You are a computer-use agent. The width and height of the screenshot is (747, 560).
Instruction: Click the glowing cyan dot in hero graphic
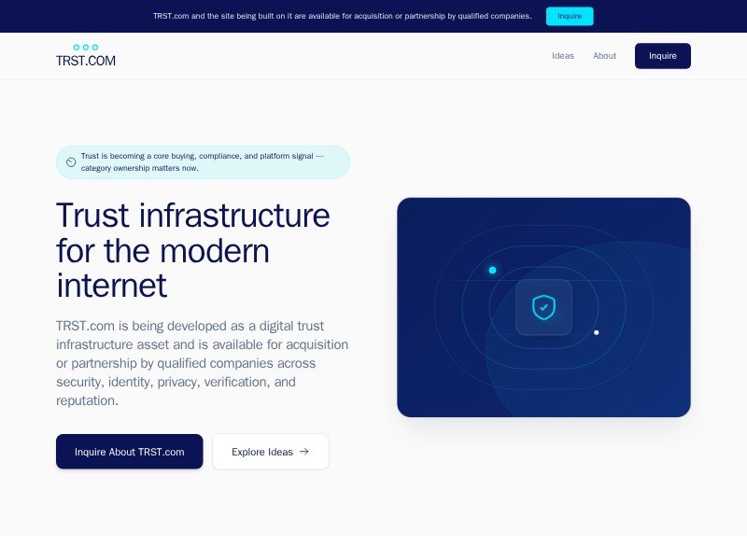[x=492, y=271]
